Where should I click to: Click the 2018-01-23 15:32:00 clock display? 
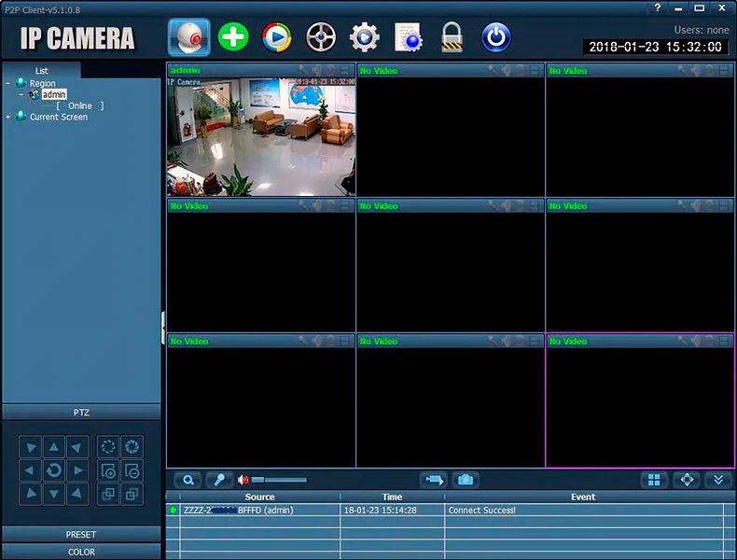pyautogui.click(x=655, y=47)
